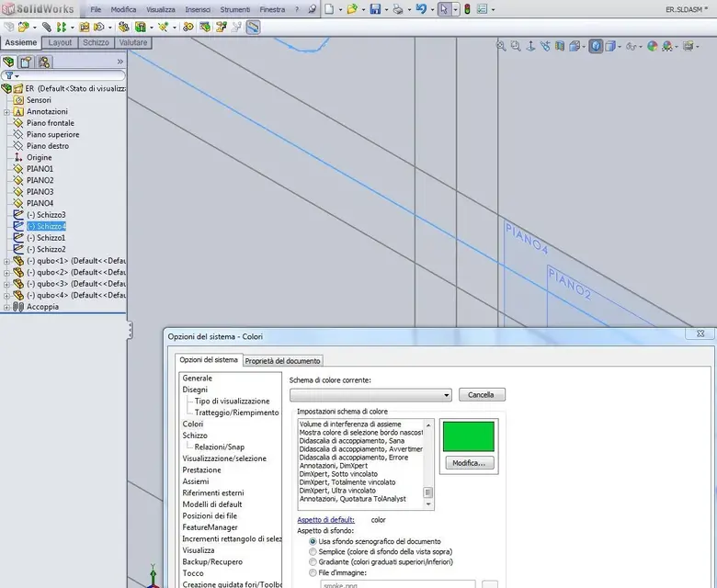This screenshot has height=588, width=717.
Task: Select 'File d'immagine' radio button
Action: 313,573
